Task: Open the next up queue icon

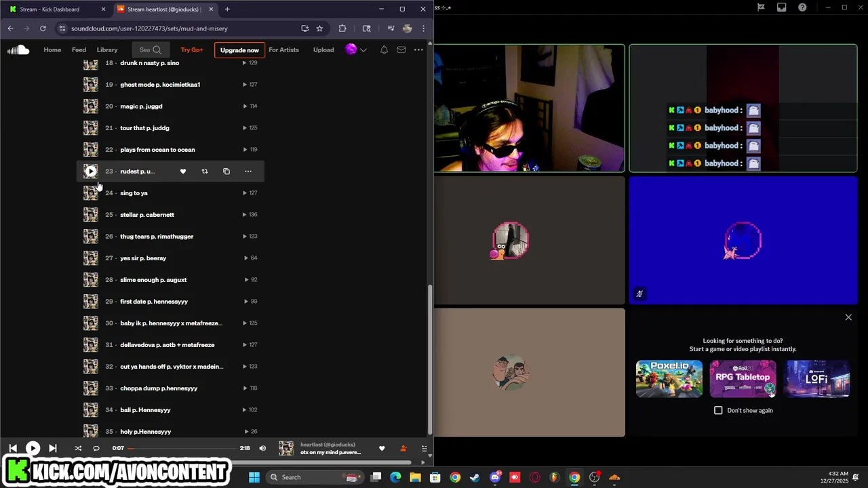Action: pos(425,448)
